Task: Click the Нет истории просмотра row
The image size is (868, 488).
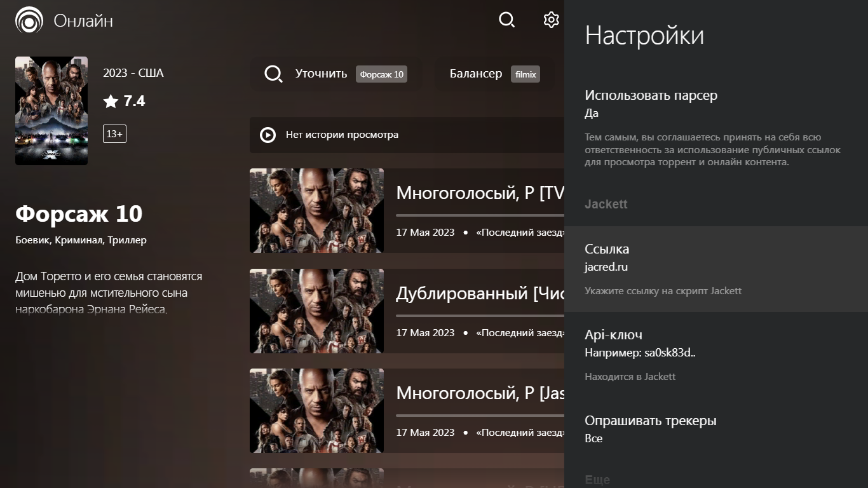Action: pyautogui.click(x=407, y=135)
